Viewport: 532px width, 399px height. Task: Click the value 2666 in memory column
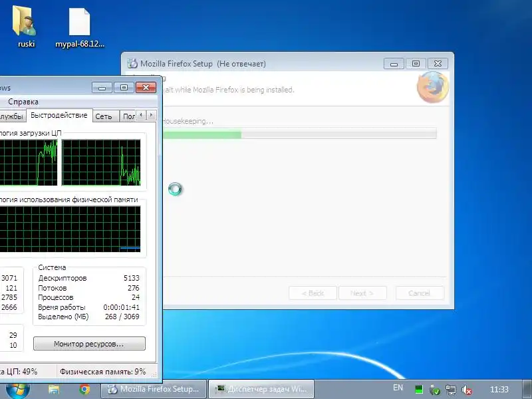click(9, 307)
